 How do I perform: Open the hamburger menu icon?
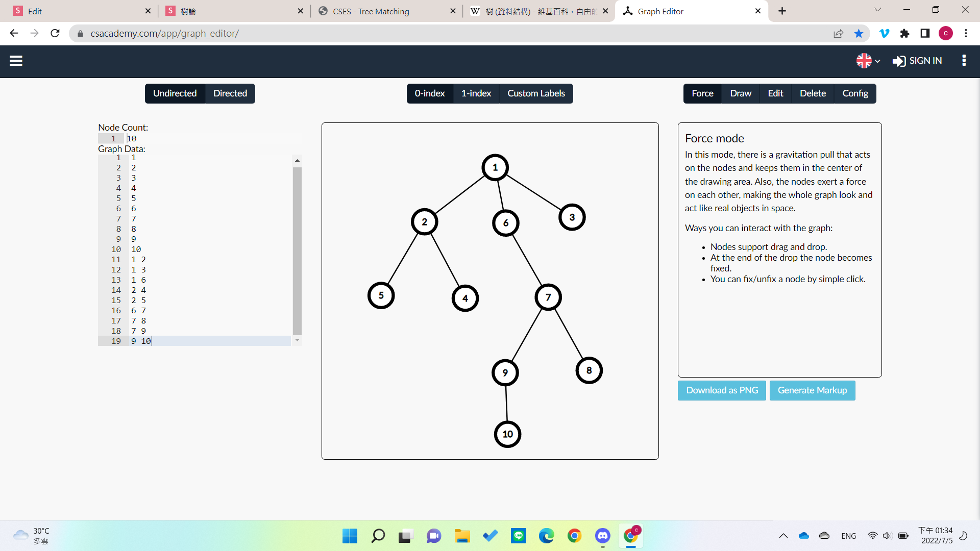click(16, 61)
